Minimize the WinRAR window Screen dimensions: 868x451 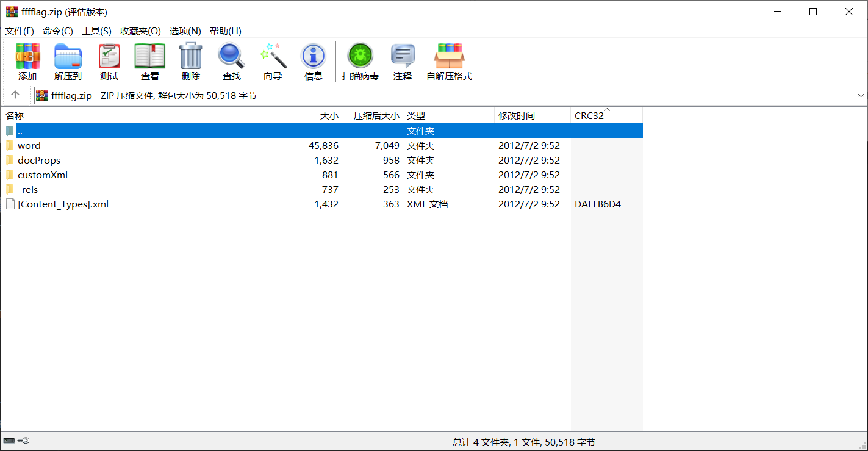[x=778, y=12]
